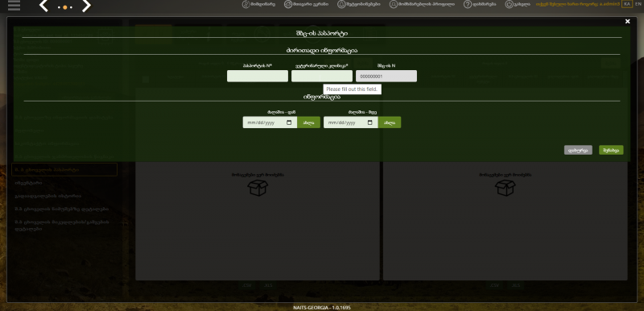Select the animal death/loss details sidebar item
Image resolution: width=644 pixels, height=311 pixels.
(x=61, y=226)
